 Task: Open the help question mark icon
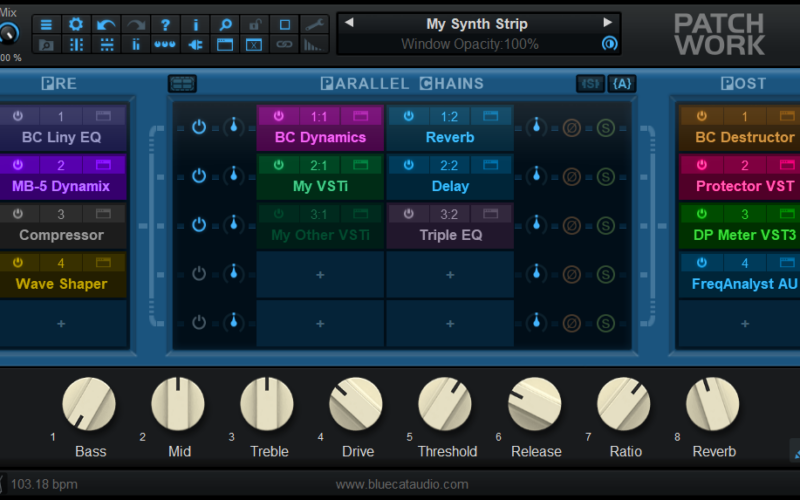[165, 24]
